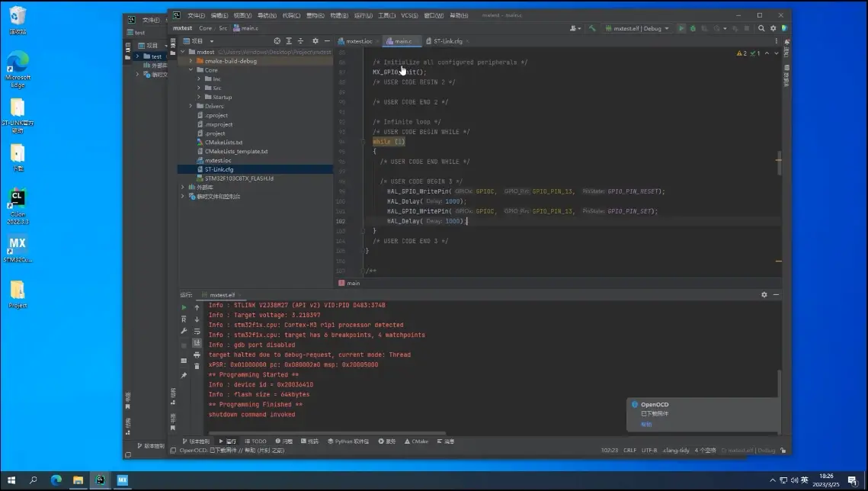
Task: Rerun mxtest.elf from the run panel
Action: pos(184,307)
